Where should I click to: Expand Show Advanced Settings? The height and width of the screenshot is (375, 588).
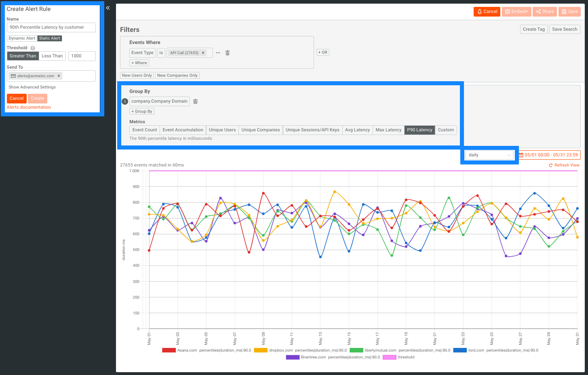[32, 87]
